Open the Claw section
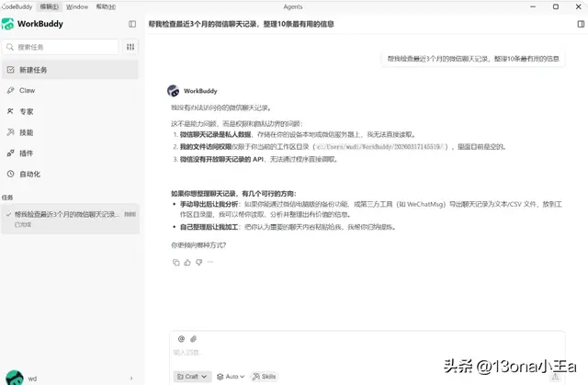 (70, 90)
